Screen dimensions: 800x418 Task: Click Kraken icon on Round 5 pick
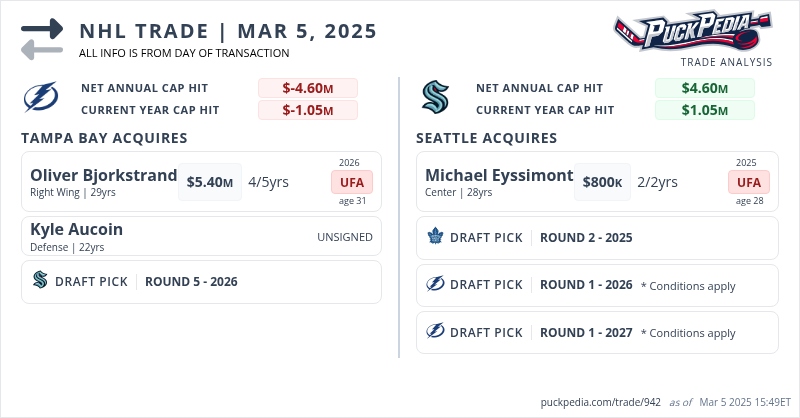tap(40, 281)
